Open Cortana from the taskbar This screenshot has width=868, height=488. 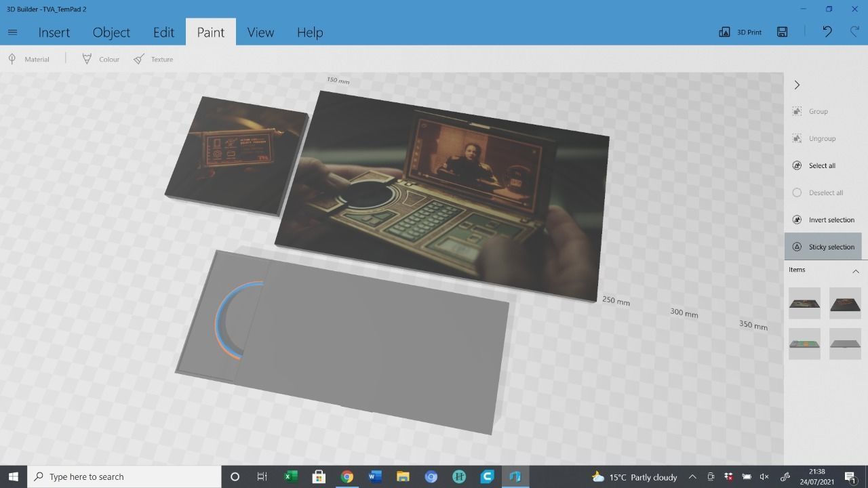pos(235,476)
